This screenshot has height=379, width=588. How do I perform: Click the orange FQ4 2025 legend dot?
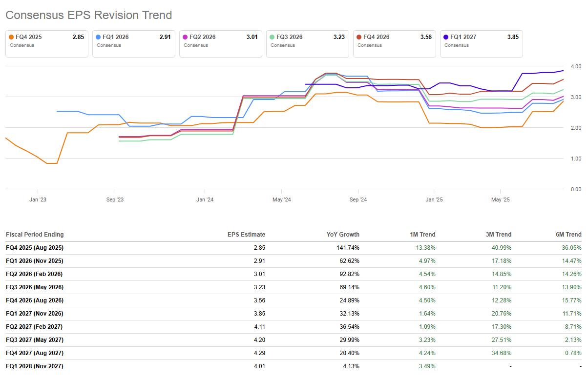12,37
